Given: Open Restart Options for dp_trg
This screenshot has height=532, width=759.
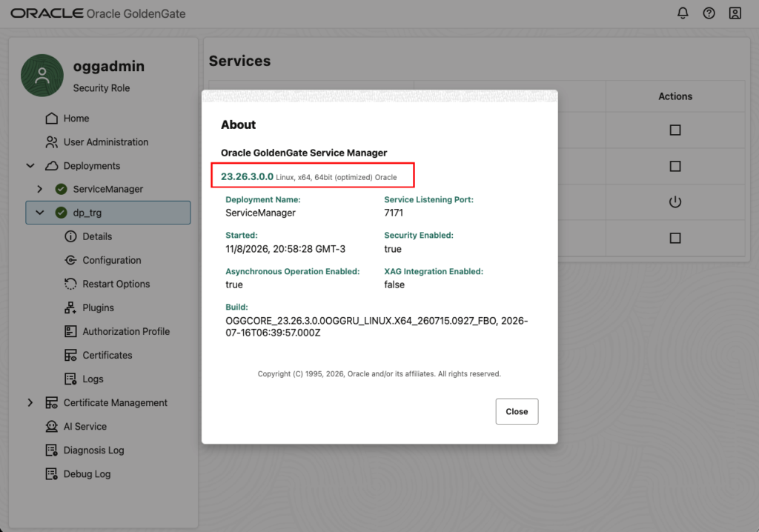Looking at the screenshot, I should pyautogui.click(x=116, y=284).
